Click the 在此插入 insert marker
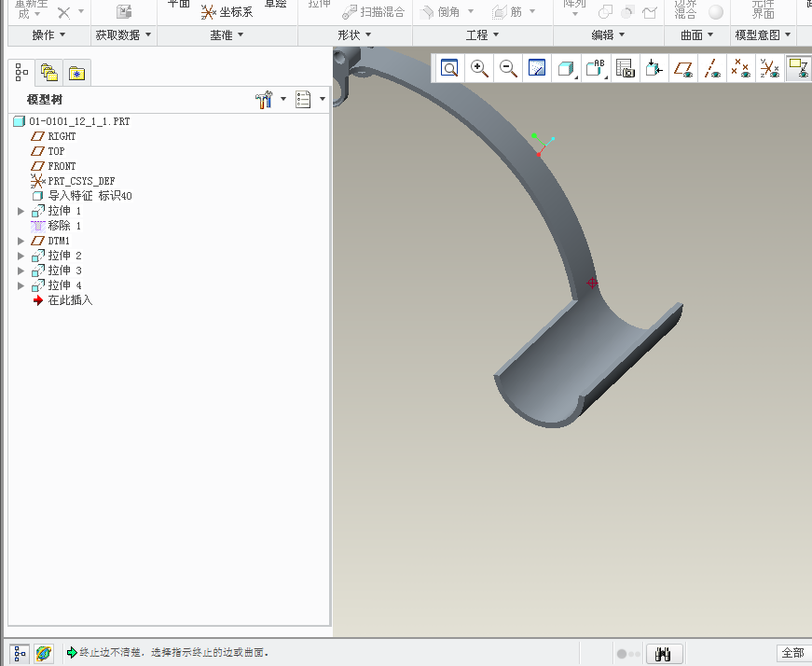This screenshot has width=812, height=666. pos(62,300)
